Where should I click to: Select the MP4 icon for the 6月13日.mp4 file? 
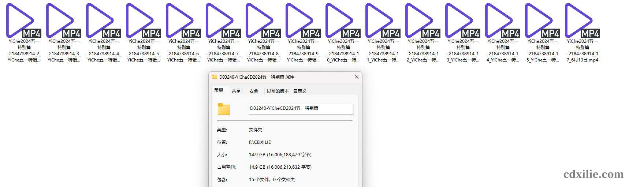point(583,20)
